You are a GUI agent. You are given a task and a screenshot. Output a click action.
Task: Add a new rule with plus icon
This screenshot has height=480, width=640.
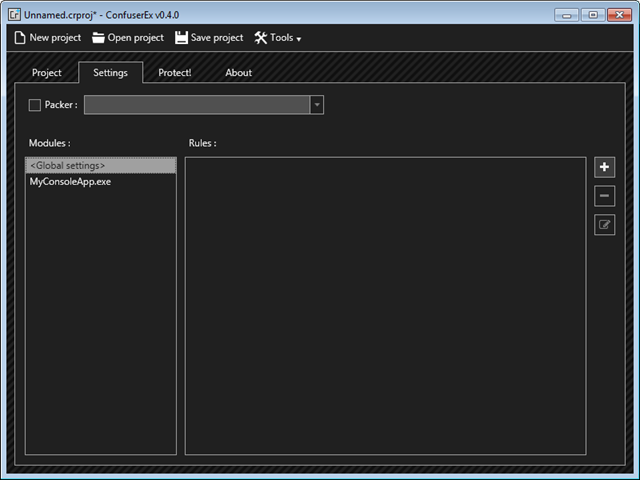pos(604,167)
